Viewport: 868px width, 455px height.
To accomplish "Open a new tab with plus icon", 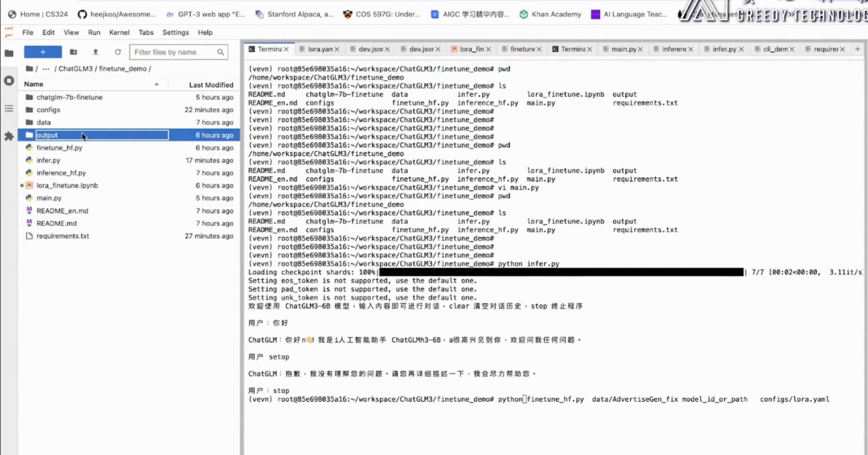I will click(x=857, y=49).
